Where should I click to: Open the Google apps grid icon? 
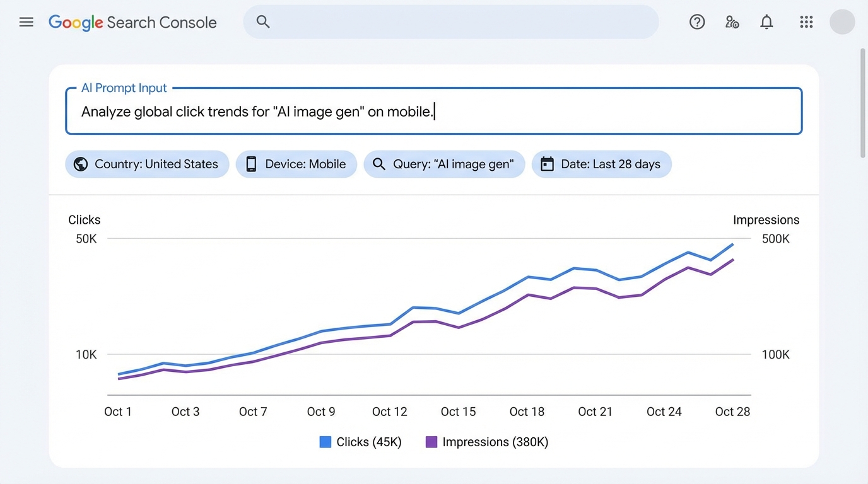806,21
